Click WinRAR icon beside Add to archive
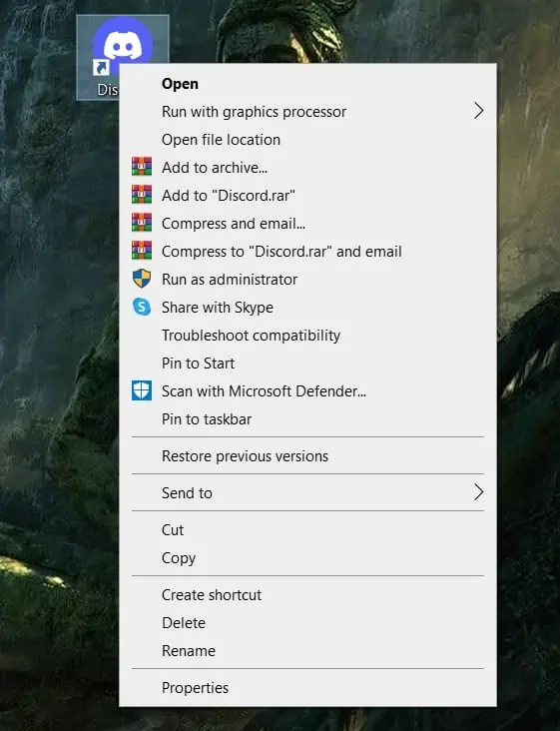Screen dimensions: 560x731 coord(142,167)
